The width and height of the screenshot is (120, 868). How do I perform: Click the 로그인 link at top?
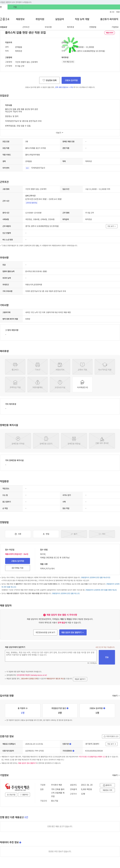pos(112,12)
